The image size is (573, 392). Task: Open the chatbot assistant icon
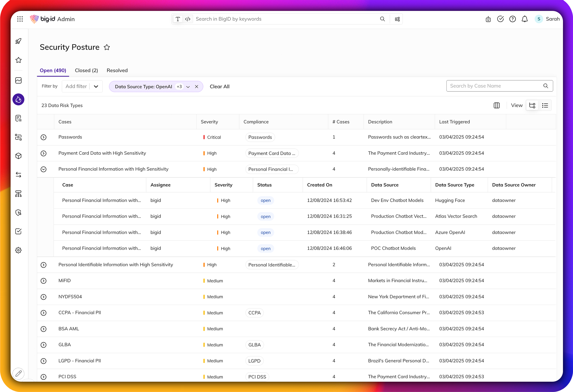(488, 19)
